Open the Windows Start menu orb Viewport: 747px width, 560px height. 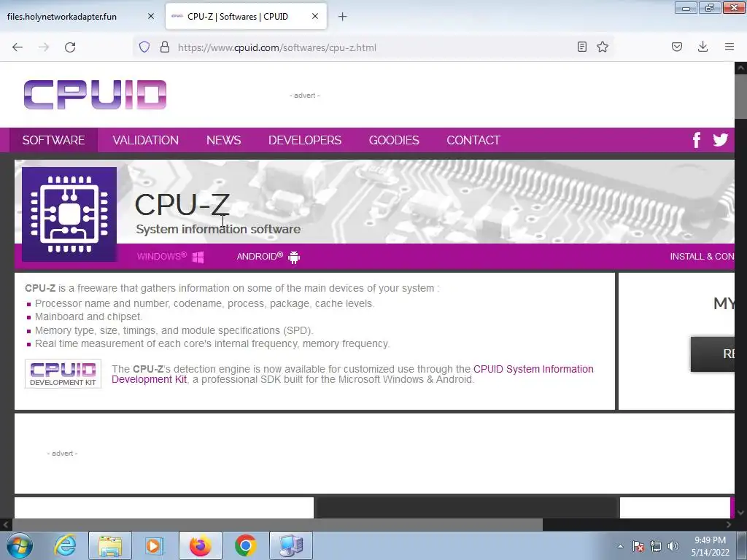[x=20, y=545]
